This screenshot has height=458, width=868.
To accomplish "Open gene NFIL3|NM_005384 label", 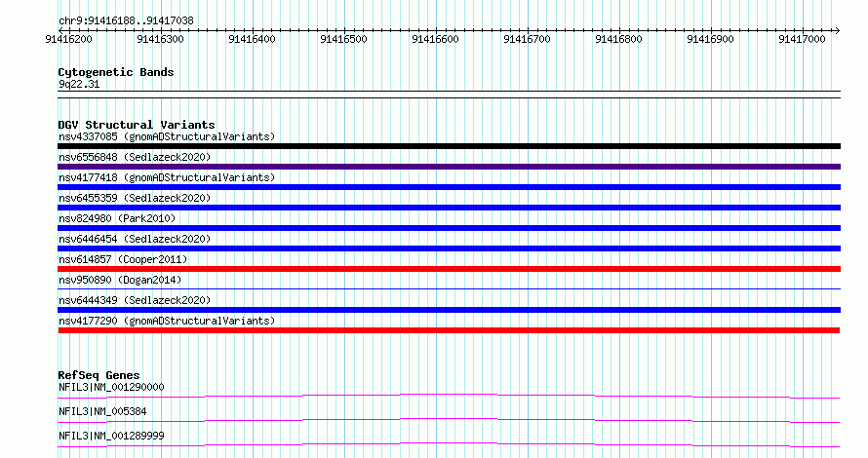I will (102, 411).
